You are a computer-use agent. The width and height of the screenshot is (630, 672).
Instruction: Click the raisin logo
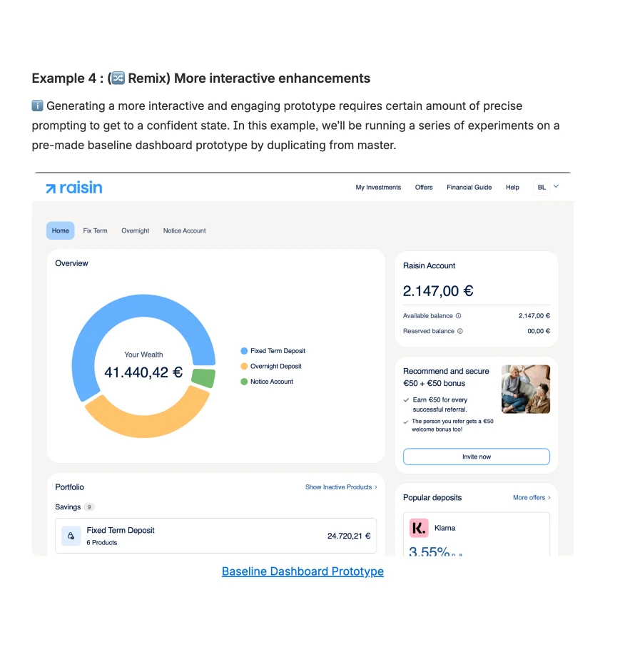(x=74, y=188)
